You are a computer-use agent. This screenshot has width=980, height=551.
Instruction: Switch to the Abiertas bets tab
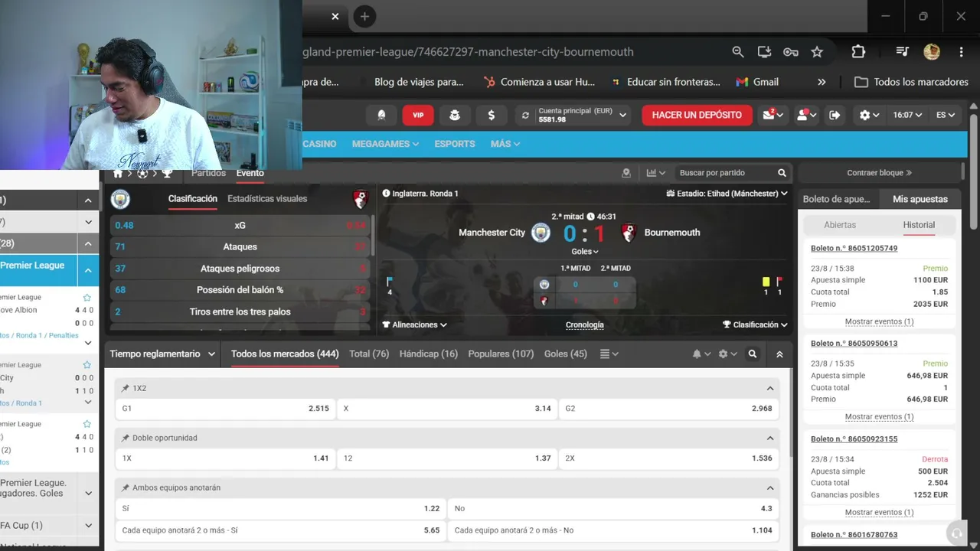pos(840,225)
